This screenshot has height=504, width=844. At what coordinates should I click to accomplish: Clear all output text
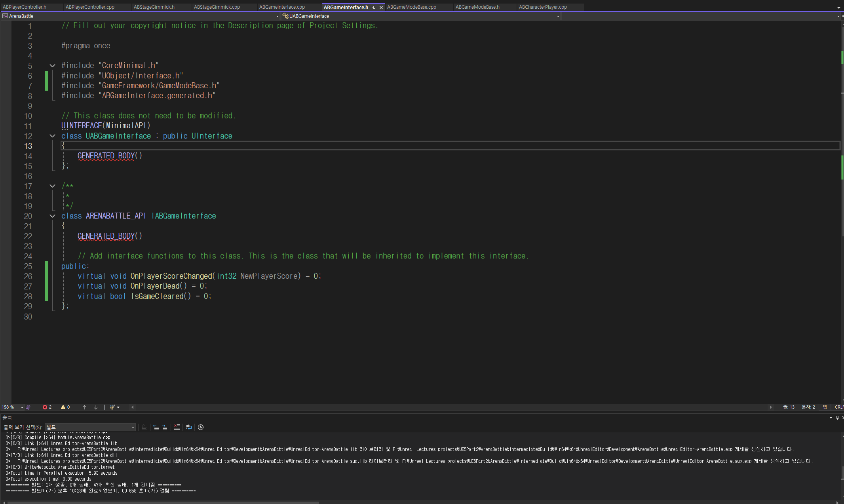pyautogui.click(x=177, y=427)
